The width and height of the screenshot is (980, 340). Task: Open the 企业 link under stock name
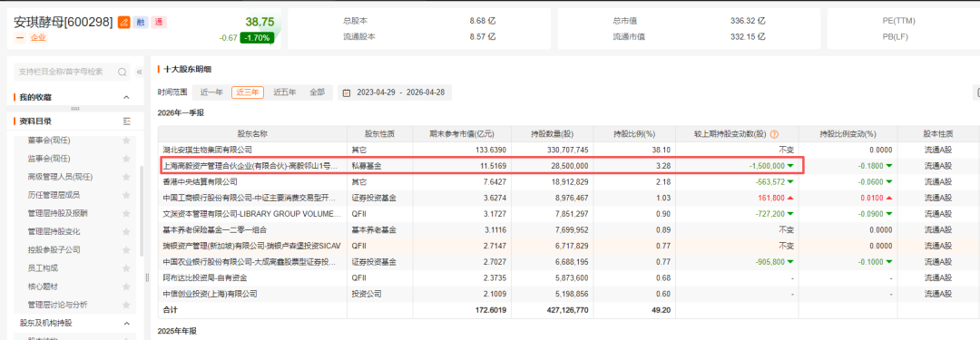pyautogui.click(x=38, y=37)
